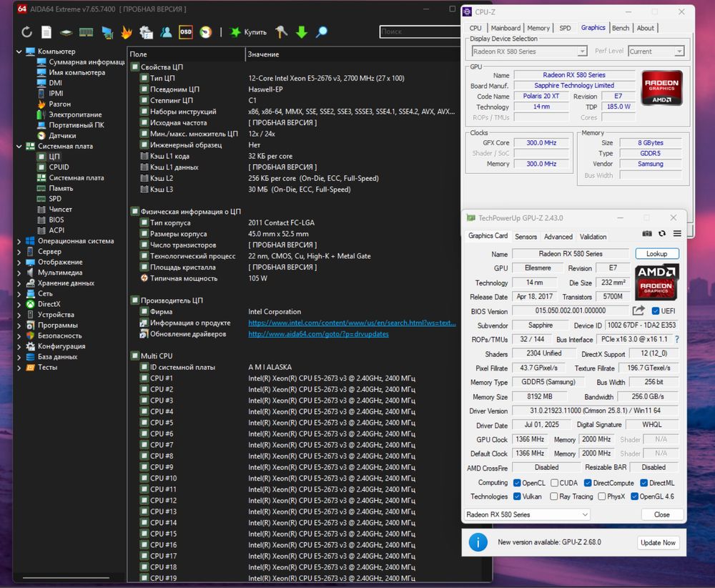Toggle the UEFI checkbox in GPU-Z
Viewport: 715px width, 588px height.
(655, 311)
